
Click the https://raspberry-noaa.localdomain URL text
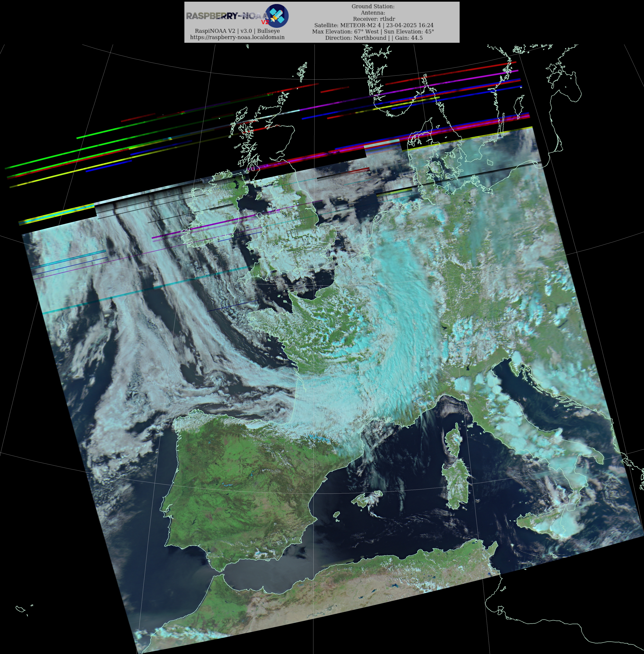[237, 37]
